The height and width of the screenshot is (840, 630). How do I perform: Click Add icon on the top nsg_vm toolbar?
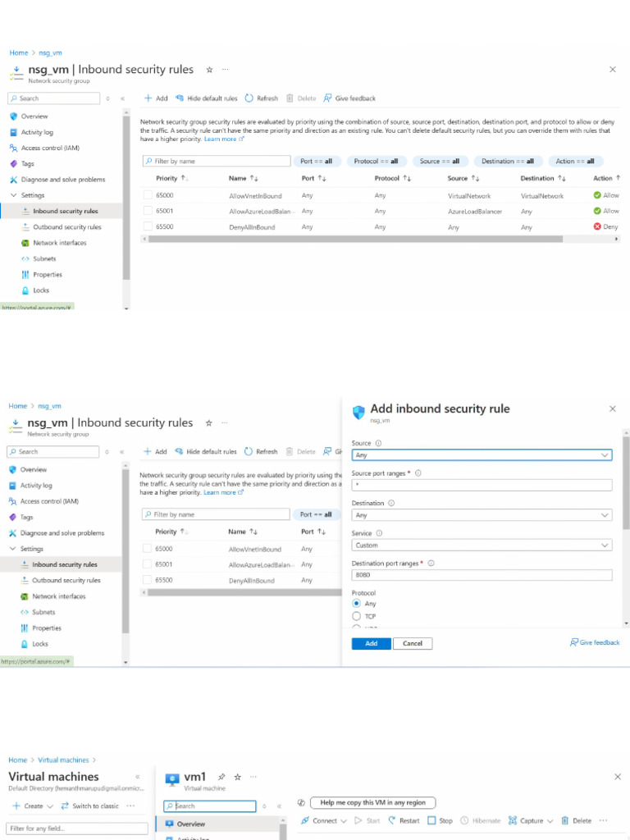coord(148,98)
